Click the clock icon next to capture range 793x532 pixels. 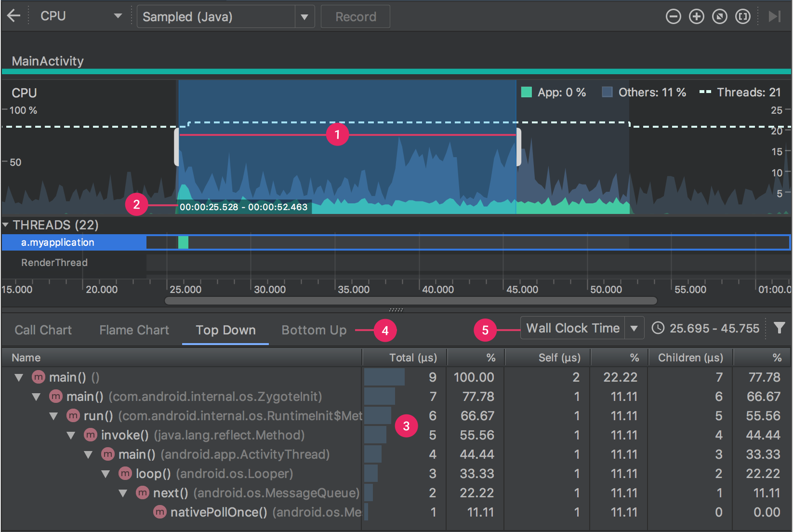click(659, 328)
